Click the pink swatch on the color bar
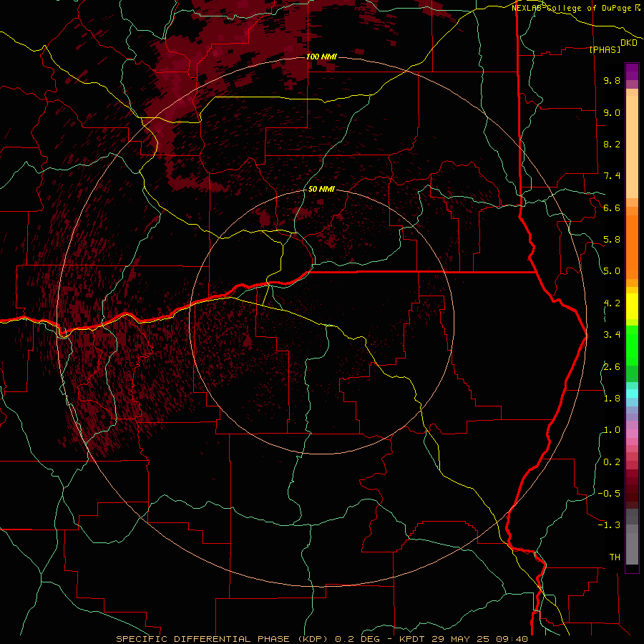Image resolution: width=644 pixels, height=644 pixels. coord(632,434)
